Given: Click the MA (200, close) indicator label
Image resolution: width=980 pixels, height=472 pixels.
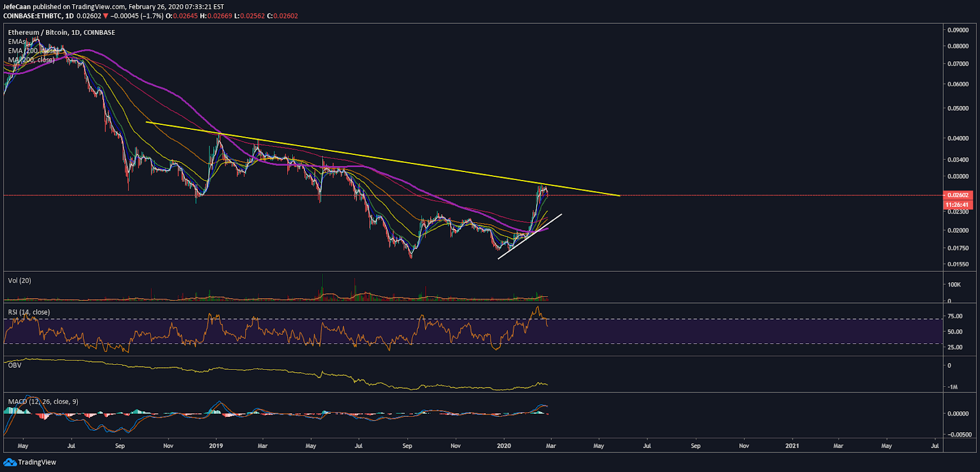Looking at the screenshot, I should click(x=31, y=60).
